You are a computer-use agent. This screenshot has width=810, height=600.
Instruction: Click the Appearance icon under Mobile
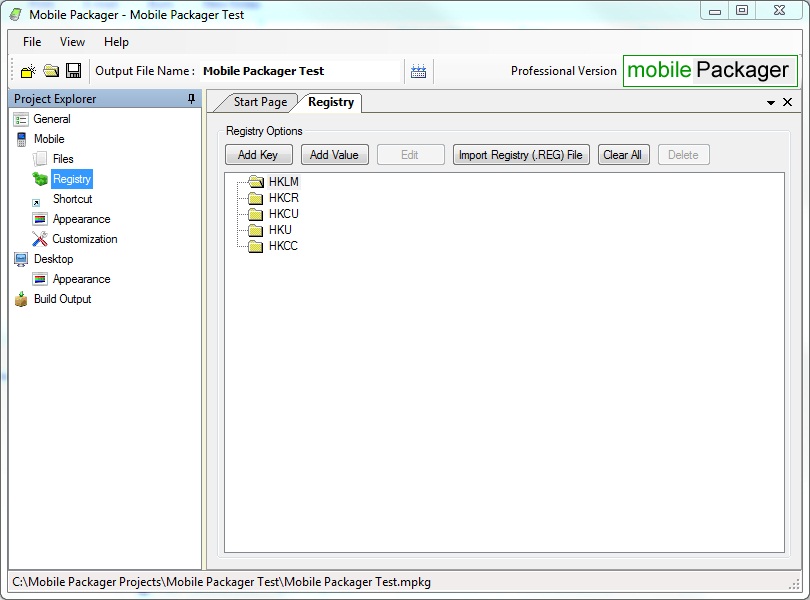[x=40, y=219]
